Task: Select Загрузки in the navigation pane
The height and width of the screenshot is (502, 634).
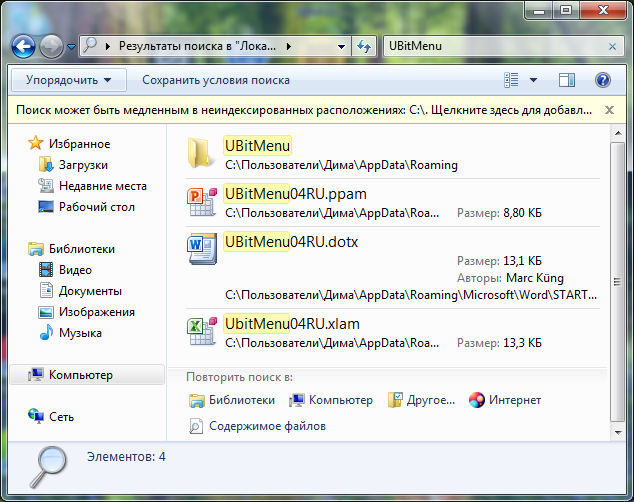Action: coord(83,165)
